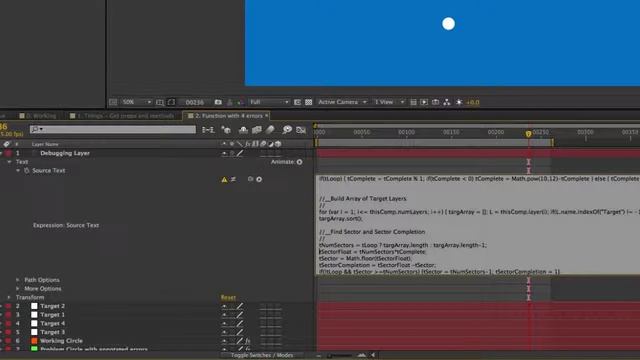This screenshot has width=640, height=360.
Task: Open the Full resolution dropdown
Action: 269,102
